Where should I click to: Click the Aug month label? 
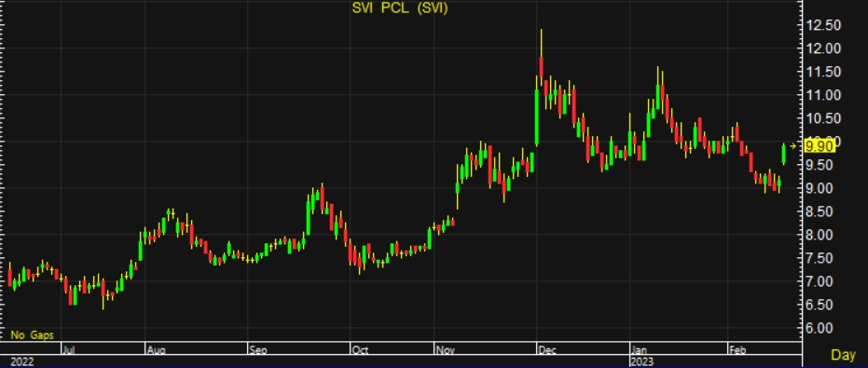(x=156, y=349)
